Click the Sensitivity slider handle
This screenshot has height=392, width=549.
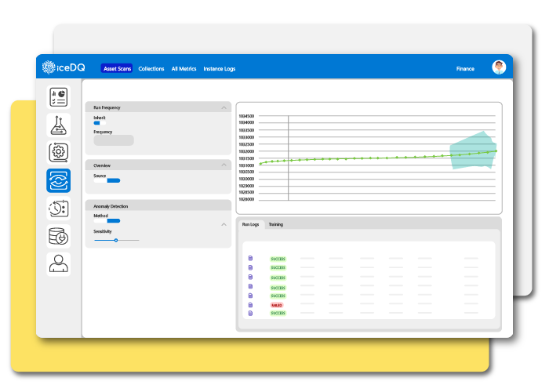point(116,240)
